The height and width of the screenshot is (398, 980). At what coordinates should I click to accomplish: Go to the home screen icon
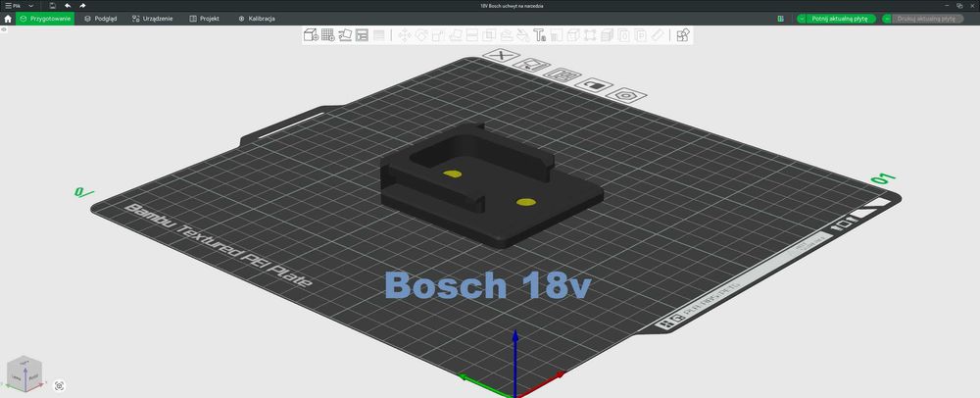click(8, 19)
